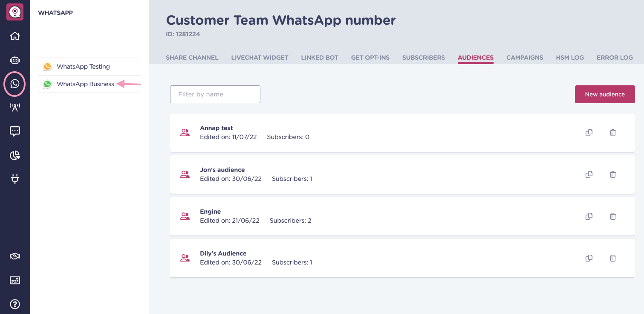644x314 pixels.
Task: Duplicate Jon's audience
Action: click(589, 174)
